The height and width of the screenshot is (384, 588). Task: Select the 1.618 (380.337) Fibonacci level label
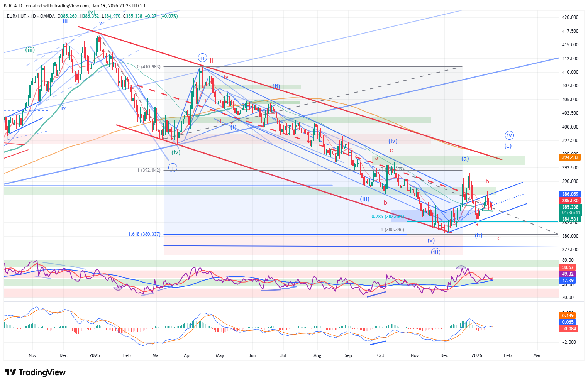pos(144,234)
